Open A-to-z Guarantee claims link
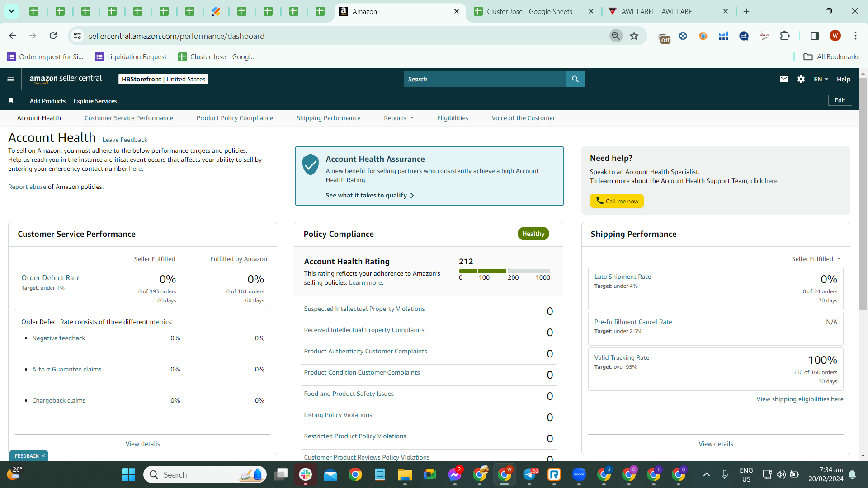868x488 pixels. click(x=67, y=369)
